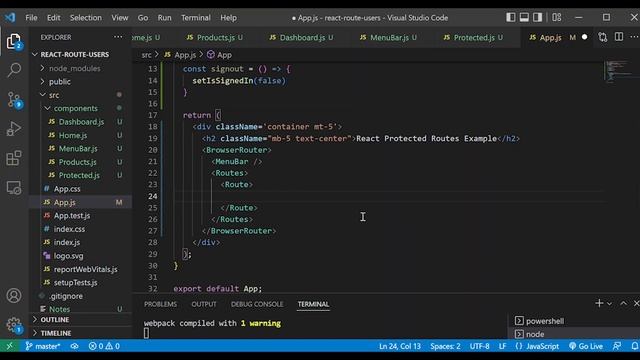Open the Search view in activity bar
The height and width of the screenshot is (360, 640).
coord(14,70)
